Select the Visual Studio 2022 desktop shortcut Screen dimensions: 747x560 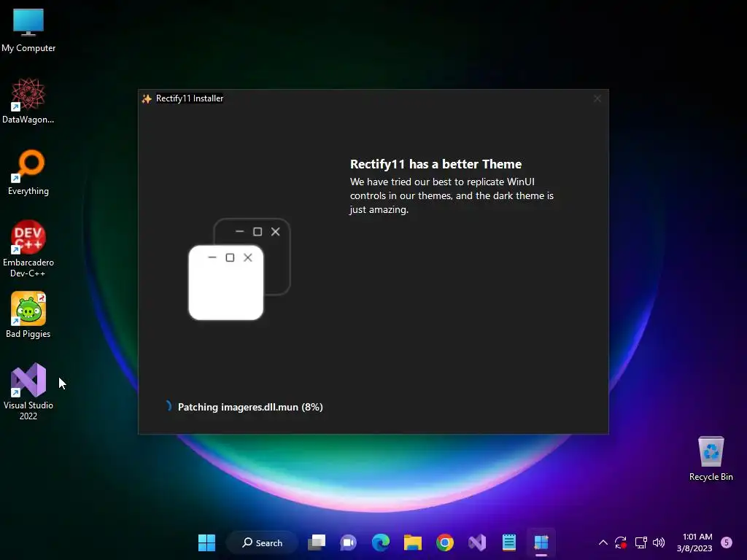pyautogui.click(x=28, y=392)
